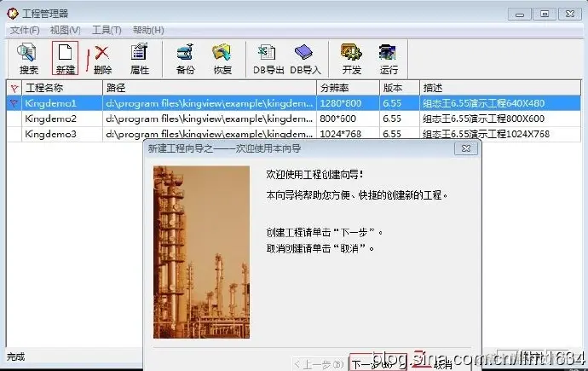The width and height of the screenshot is (588, 371).
Task: Click path cell of Kingdemo2 row
Action: (x=210, y=119)
